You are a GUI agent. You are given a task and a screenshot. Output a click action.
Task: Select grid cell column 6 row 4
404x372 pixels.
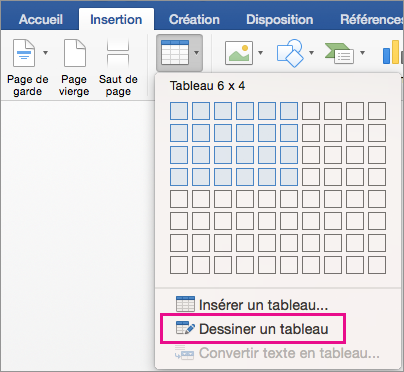(x=289, y=177)
